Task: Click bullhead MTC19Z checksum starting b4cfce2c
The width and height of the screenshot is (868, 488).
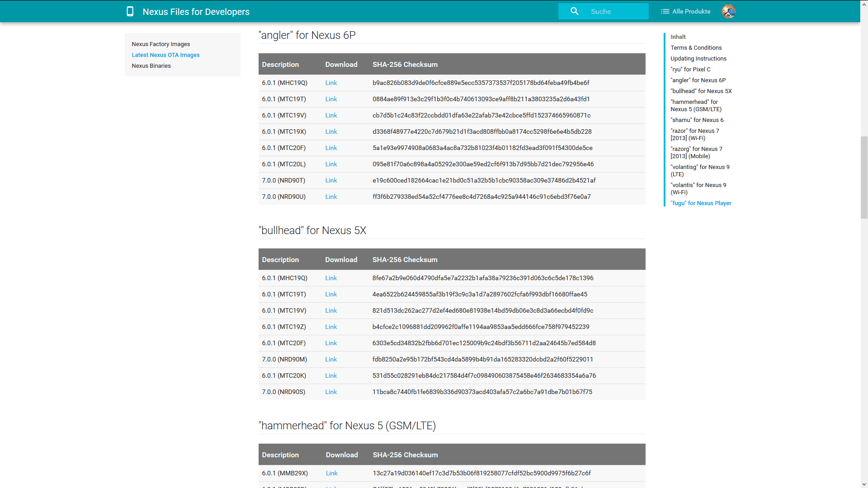Action: click(481, 327)
